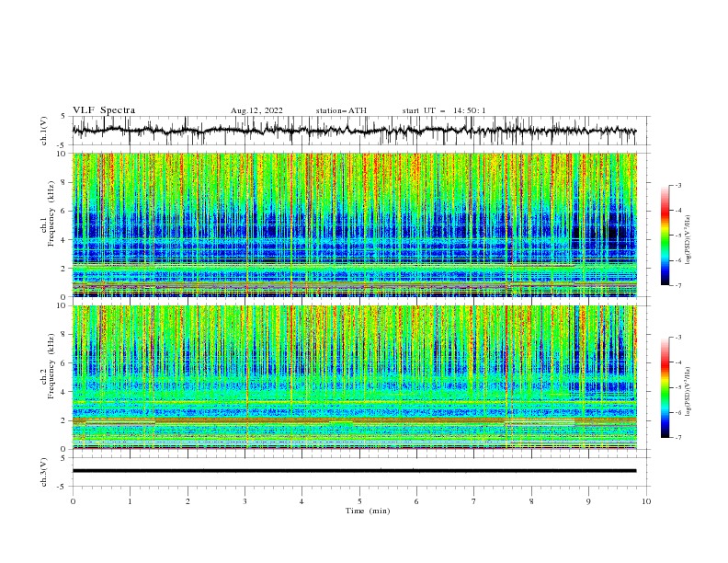Click the "5" tick on the Time axis
The image size is (728, 563).
(359, 501)
